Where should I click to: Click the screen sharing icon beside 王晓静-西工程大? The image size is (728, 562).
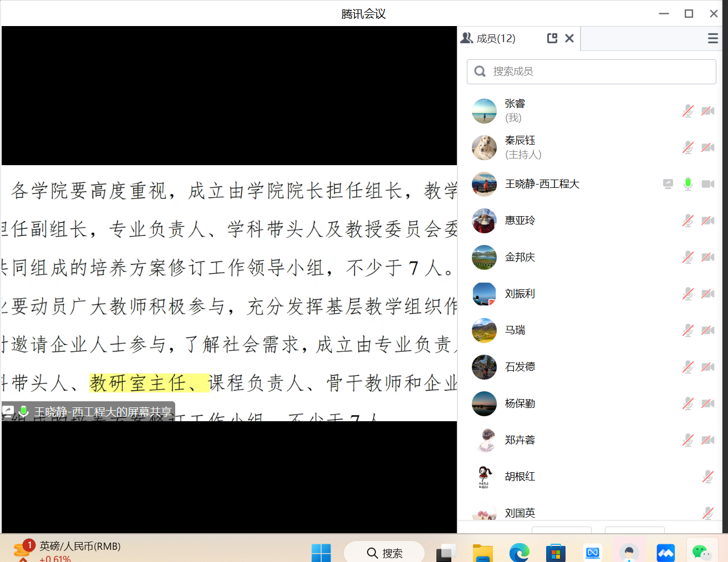pyautogui.click(x=668, y=184)
